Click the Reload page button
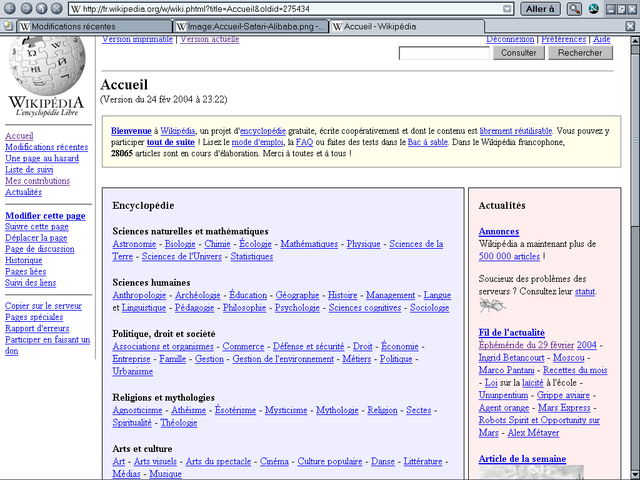The image size is (640, 480). tap(42, 8)
